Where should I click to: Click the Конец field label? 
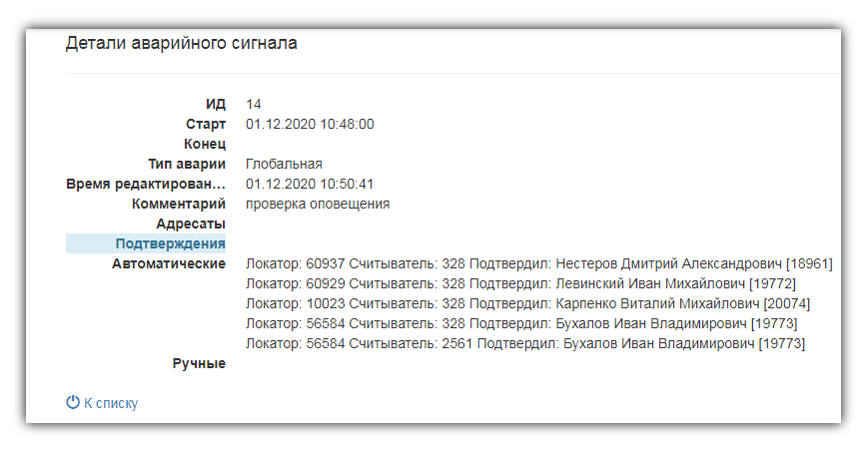(x=205, y=145)
